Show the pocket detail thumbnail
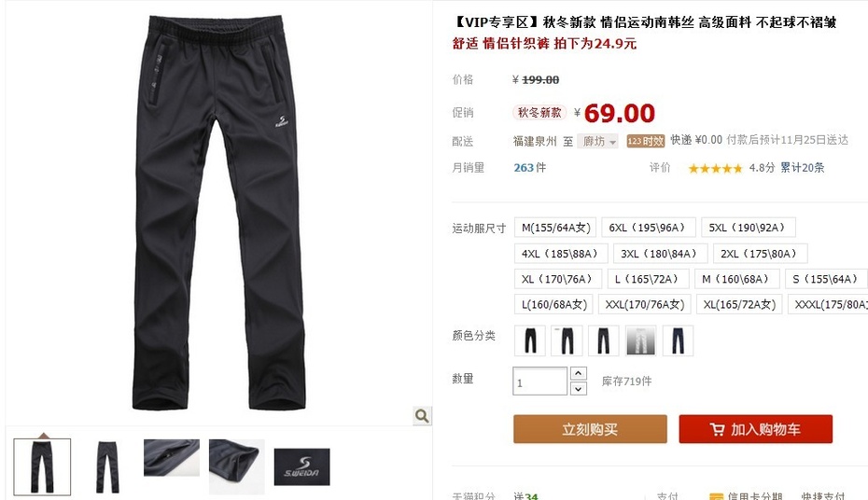 (x=172, y=457)
